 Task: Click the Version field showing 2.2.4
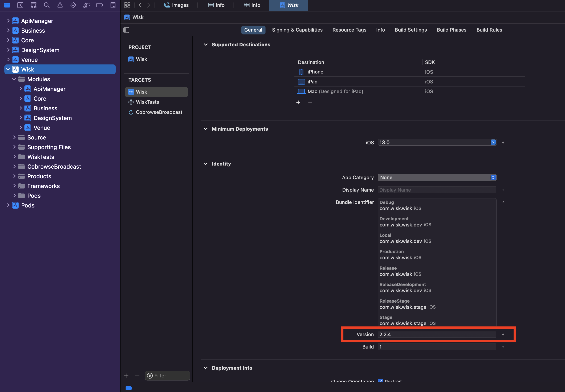tap(437, 335)
